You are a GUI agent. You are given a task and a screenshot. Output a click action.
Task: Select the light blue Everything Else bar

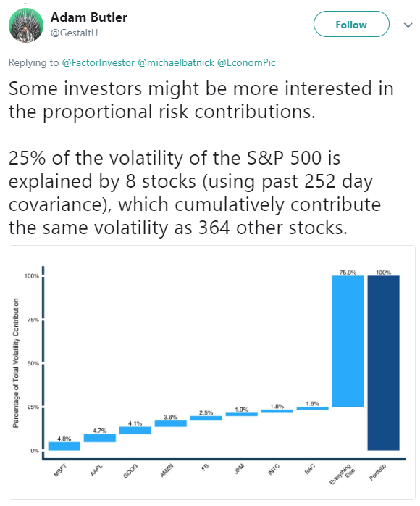[348, 341]
